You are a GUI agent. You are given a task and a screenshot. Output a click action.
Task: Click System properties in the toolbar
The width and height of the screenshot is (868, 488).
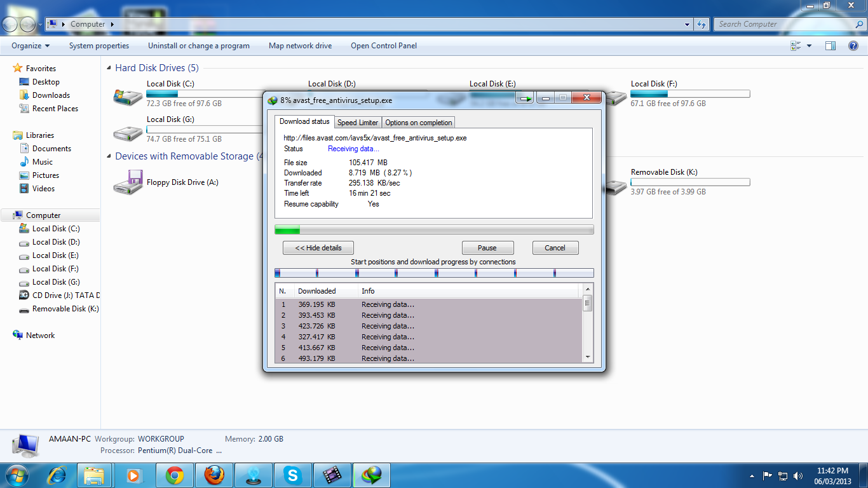tap(99, 46)
